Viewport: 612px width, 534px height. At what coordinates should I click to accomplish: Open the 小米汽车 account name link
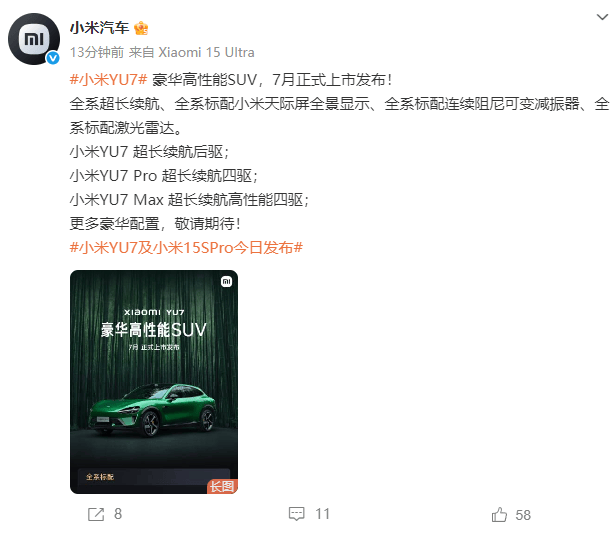pos(100,28)
